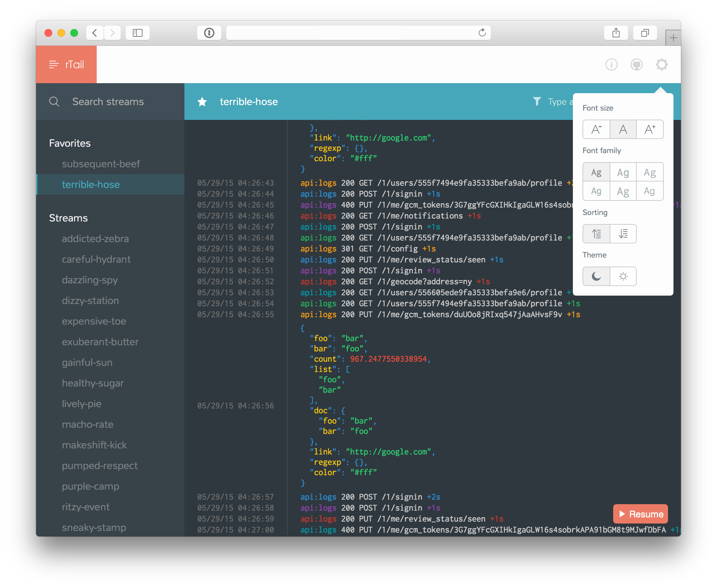Open the addicted-zebra stream
717x588 pixels.
95,239
